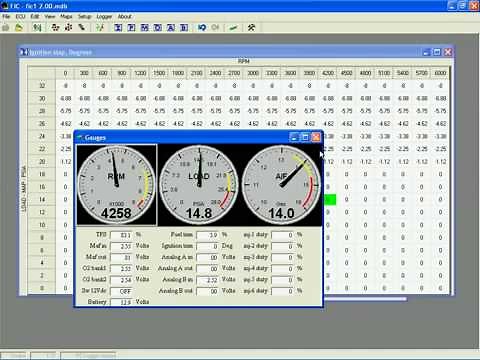This screenshot has height=360, width=480.
Task: Select the 4500 RPM column header
Action: click(347, 73)
